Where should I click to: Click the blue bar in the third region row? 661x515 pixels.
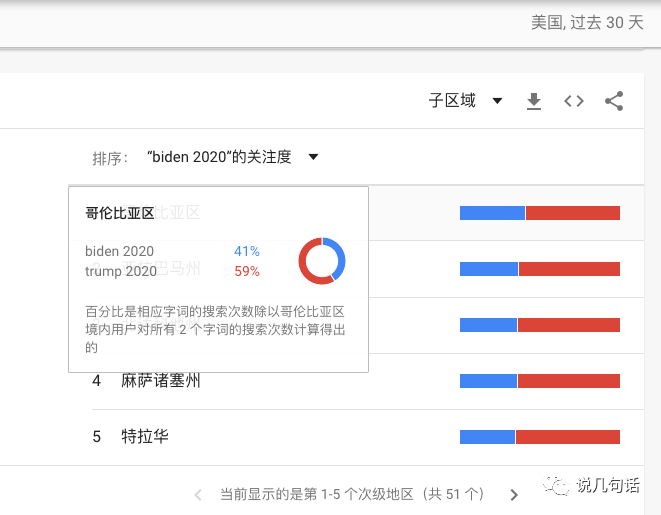coord(488,325)
